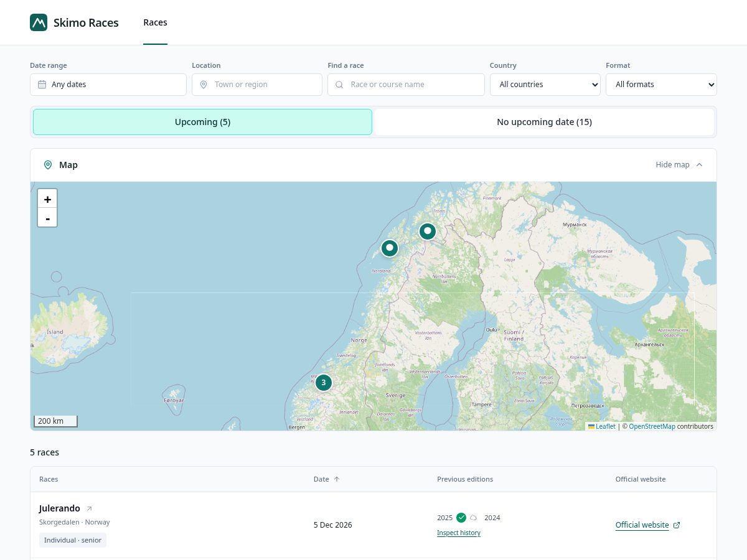
Task: Open the Format dropdown
Action: [x=661, y=85]
